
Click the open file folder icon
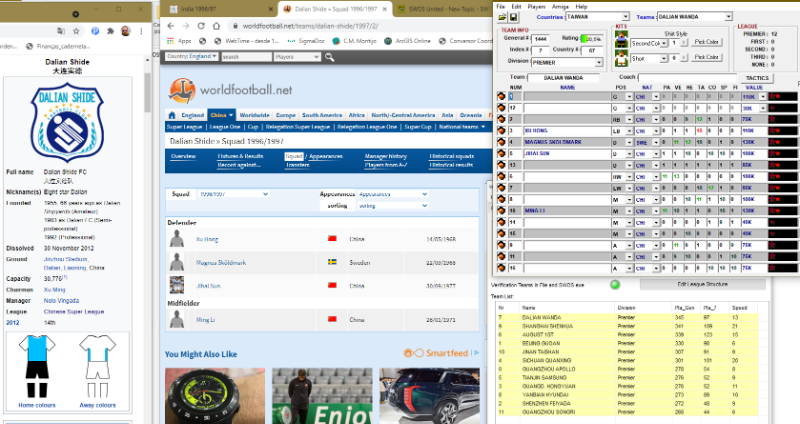(x=501, y=17)
